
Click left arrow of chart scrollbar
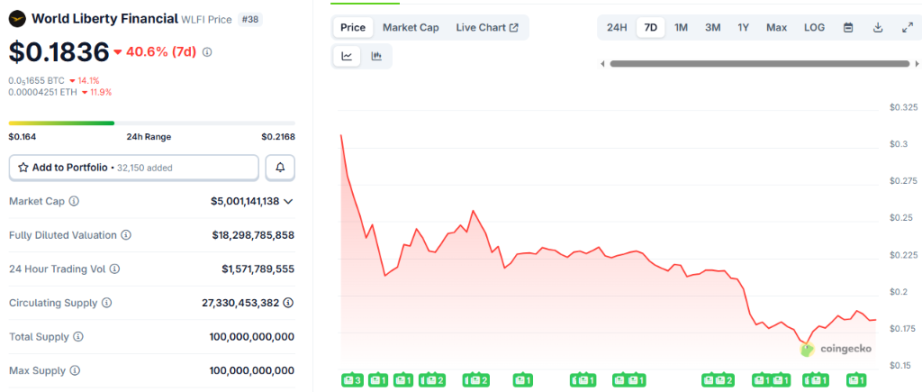pyautogui.click(x=602, y=63)
